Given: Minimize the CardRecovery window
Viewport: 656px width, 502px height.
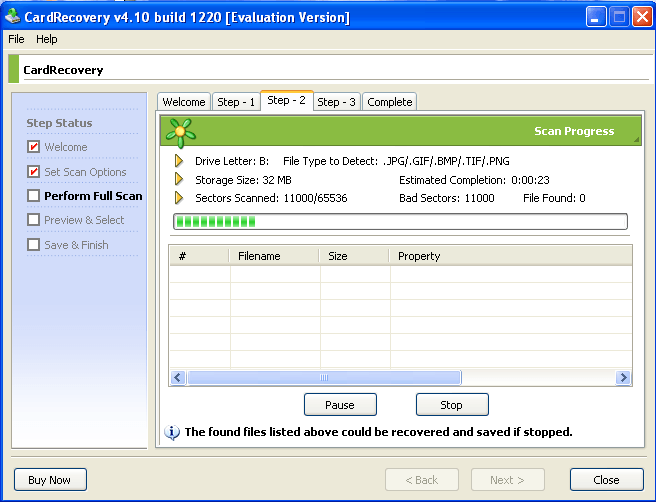Looking at the screenshot, I should 596,17.
